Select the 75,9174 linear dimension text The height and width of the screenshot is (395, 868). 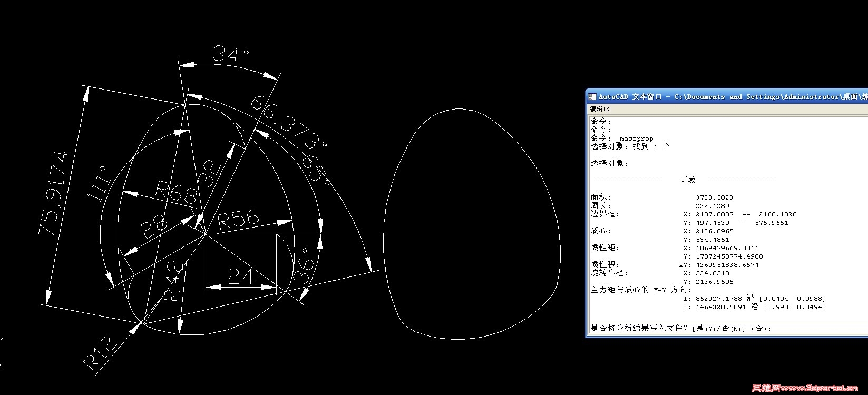coord(53,193)
